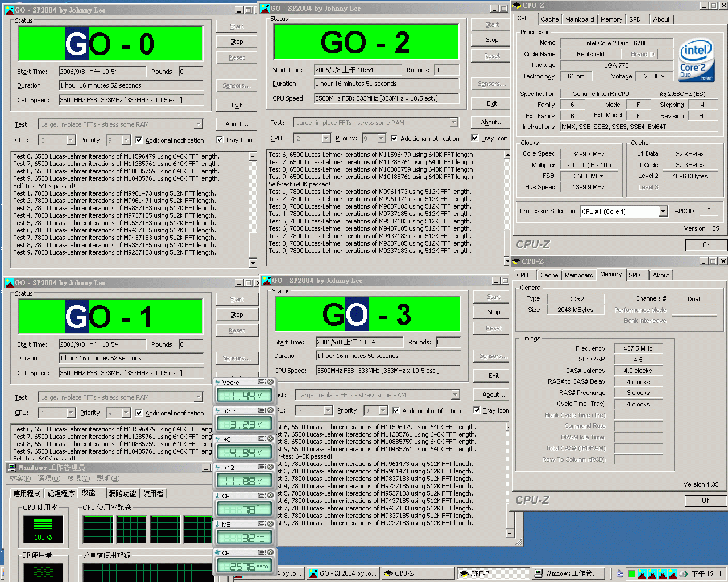Close the +5 voltage gadget
The height and width of the screenshot is (582, 728).
pos(271,439)
